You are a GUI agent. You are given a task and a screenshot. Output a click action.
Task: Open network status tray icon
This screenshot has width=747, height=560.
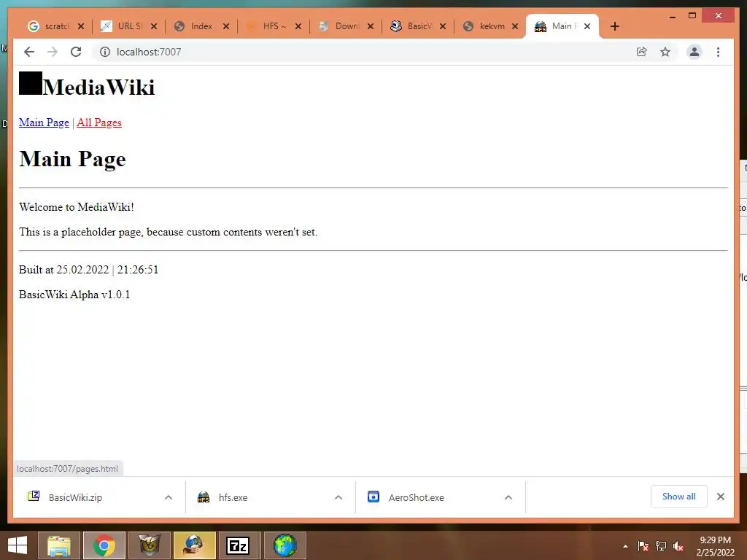coord(661,546)
